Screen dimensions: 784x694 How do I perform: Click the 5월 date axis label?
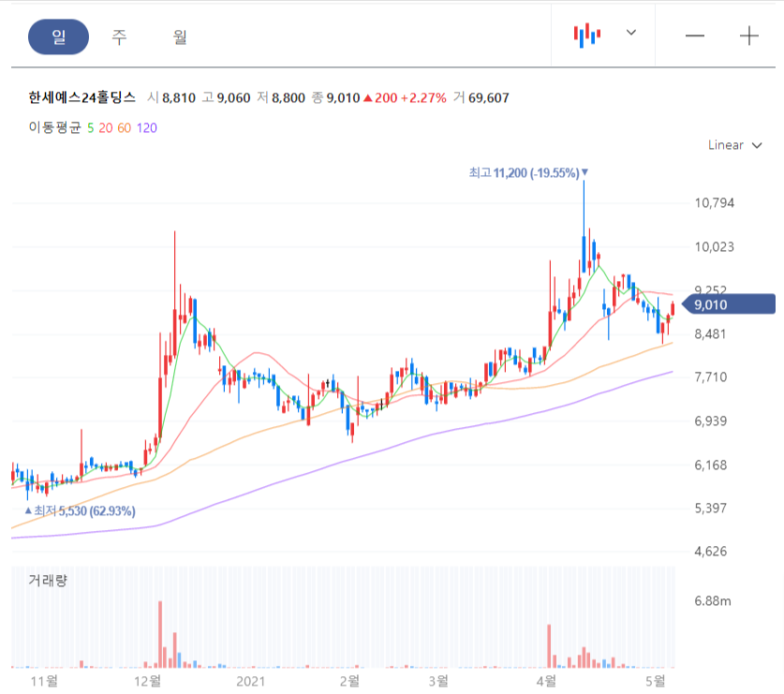655,681
